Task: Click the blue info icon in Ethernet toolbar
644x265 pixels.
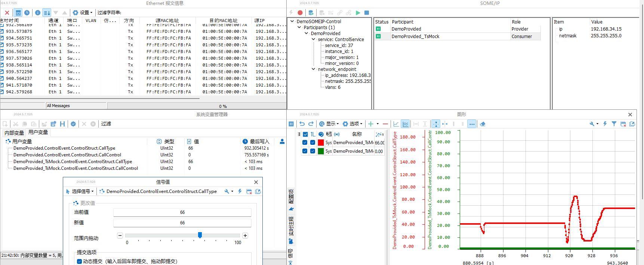Action: click(38, 12)
